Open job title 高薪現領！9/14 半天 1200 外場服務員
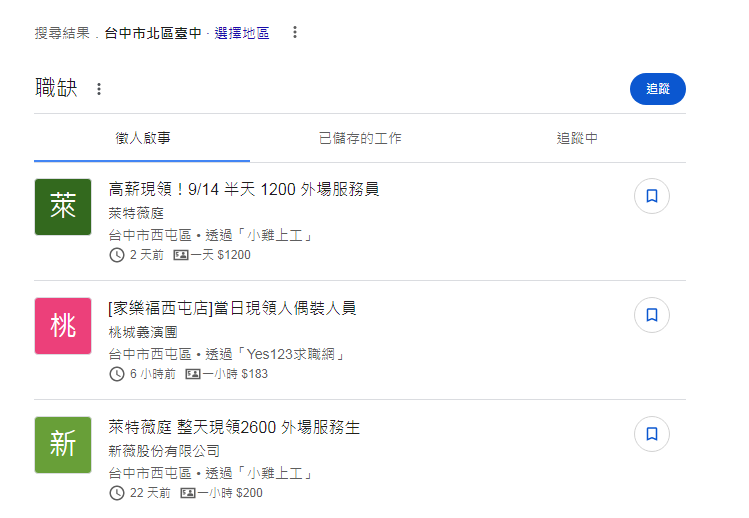The height and width of the screenshot is (518, 749). coord(243,189)
